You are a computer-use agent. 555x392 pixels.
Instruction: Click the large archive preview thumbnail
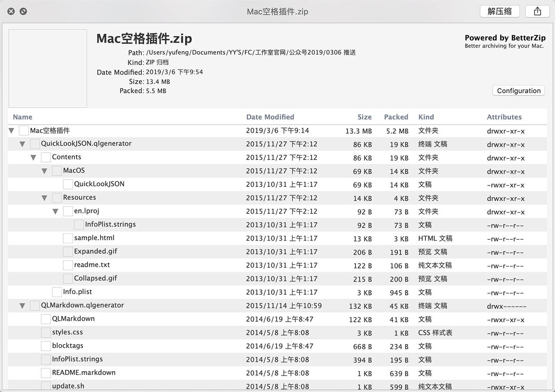pos(48,69)
